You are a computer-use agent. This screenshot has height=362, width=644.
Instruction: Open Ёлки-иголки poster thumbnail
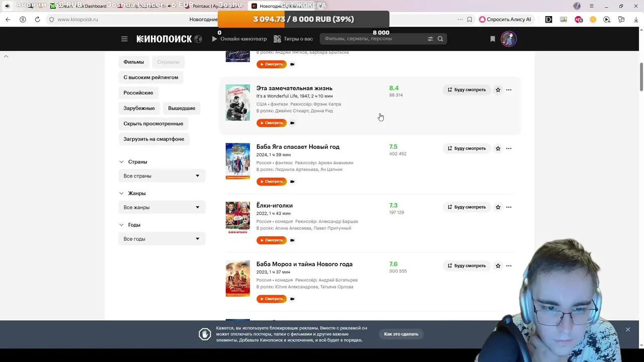(x=237, y=218)
